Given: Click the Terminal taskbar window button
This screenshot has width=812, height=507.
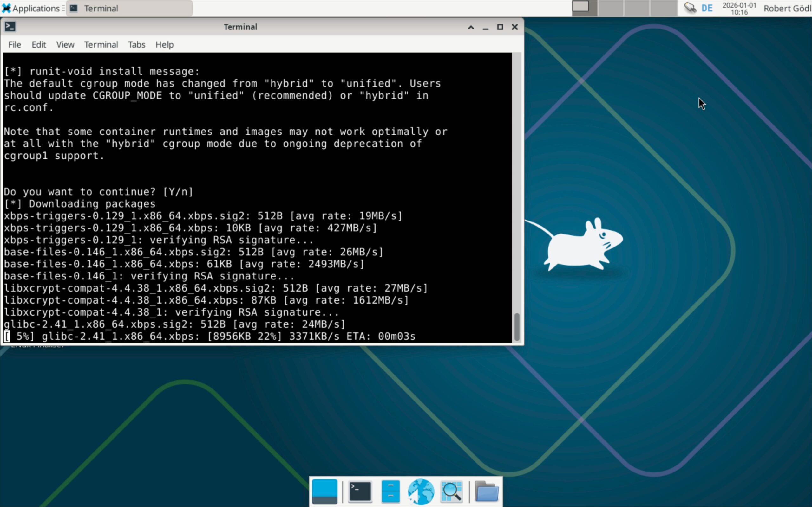Looking at the screenshot, I should point(129,8).
